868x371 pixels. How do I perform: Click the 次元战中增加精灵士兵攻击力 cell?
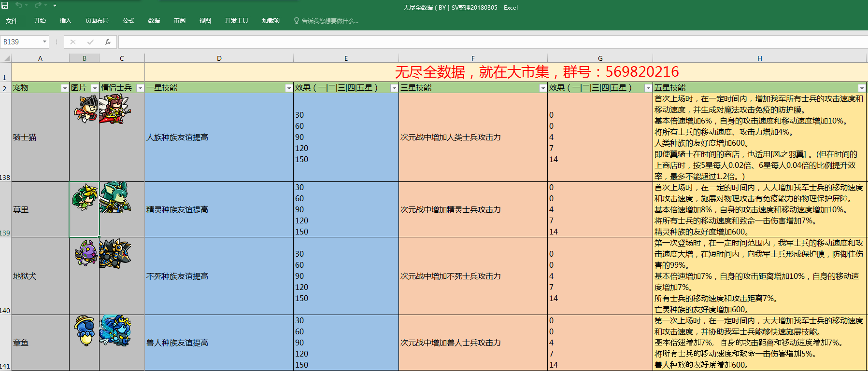coord(473,209)
